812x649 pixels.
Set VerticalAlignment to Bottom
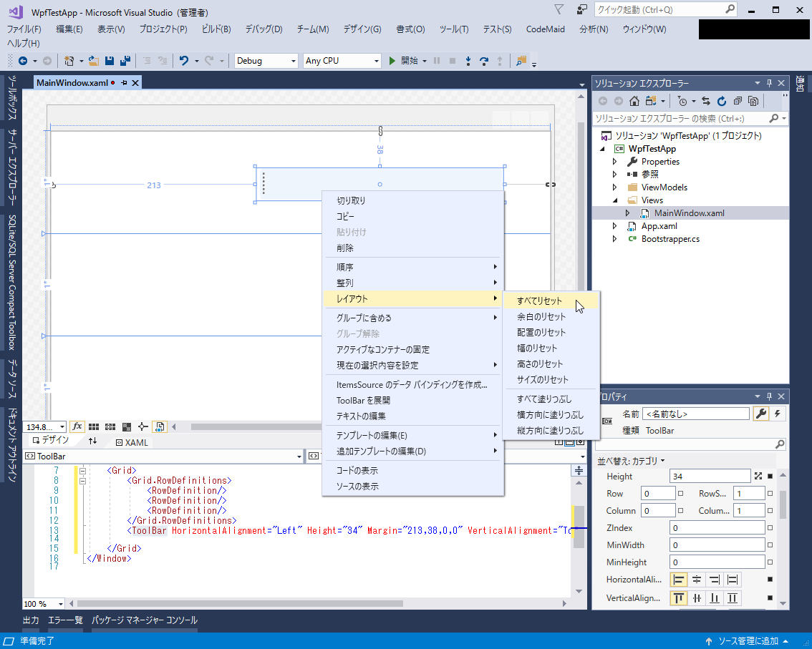[x=715, y=598]
